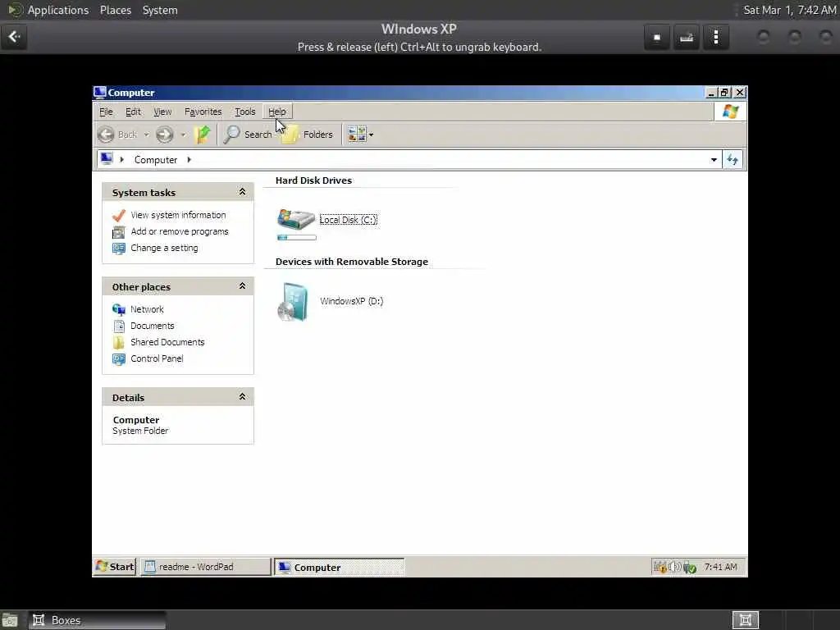Click the View system information checkmark icon
The width and height of the screenshot is (840, 630).
[x=118, y=216]
